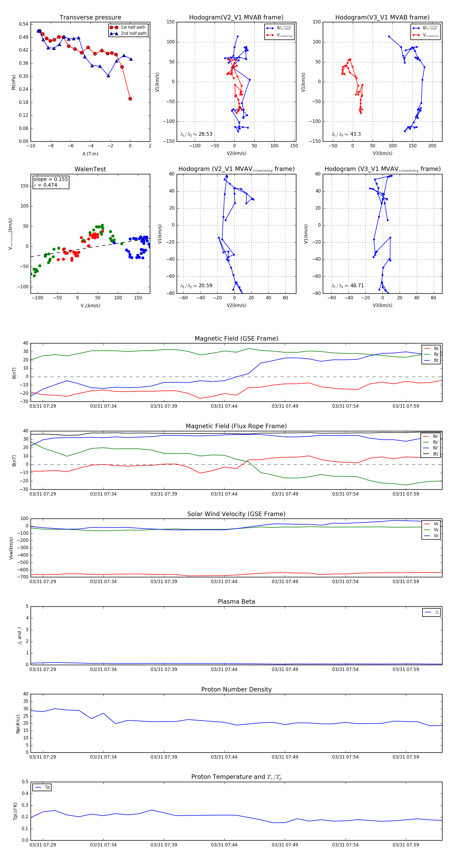Select "Vx" in the solar wind legend
This screenshot has height=868, width=473.
coord(431,524)
